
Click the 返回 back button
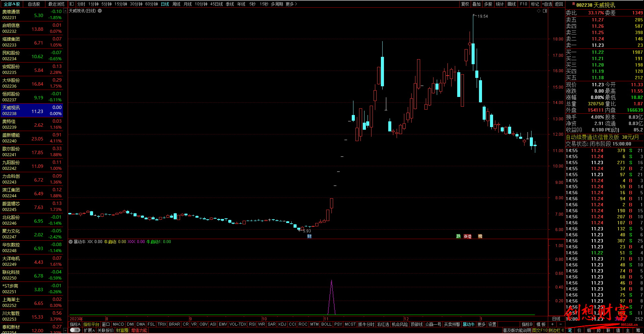tap(559, 4)
